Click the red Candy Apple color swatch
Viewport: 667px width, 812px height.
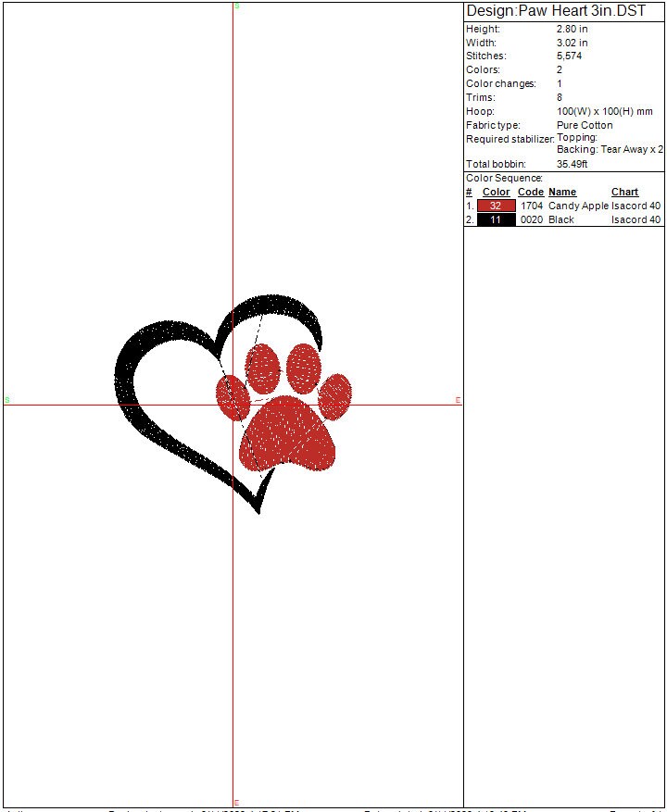click(x=496, y=206)
